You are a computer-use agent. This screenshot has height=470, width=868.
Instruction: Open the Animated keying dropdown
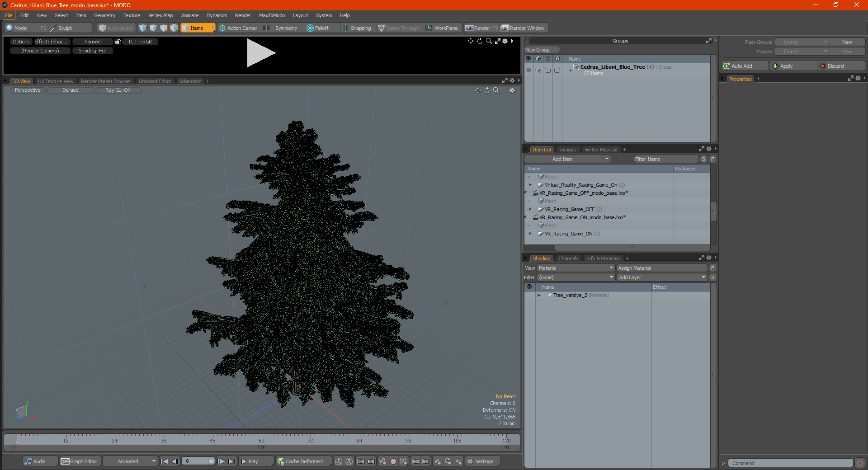coord(130,461)
